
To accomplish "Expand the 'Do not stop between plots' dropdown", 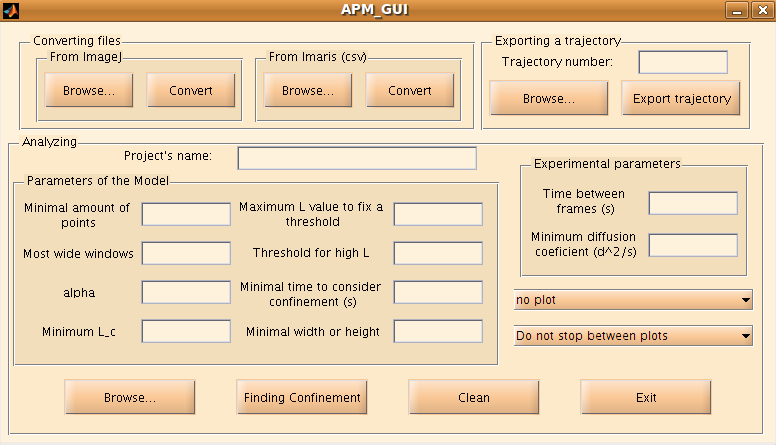I will tap(633, 336).
